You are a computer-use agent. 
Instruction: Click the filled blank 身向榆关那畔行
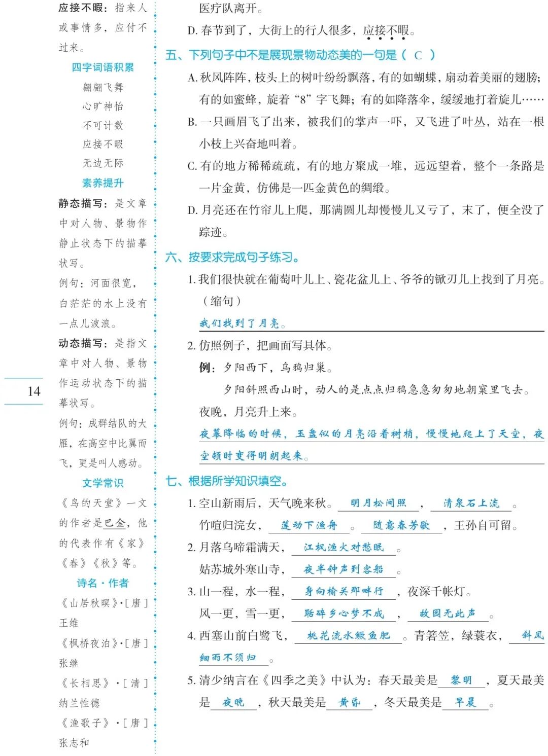[x=344, y=591]
